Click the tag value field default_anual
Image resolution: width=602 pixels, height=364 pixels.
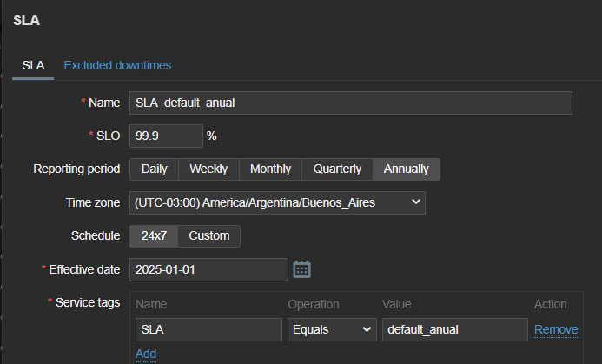[x=454, y=329]
